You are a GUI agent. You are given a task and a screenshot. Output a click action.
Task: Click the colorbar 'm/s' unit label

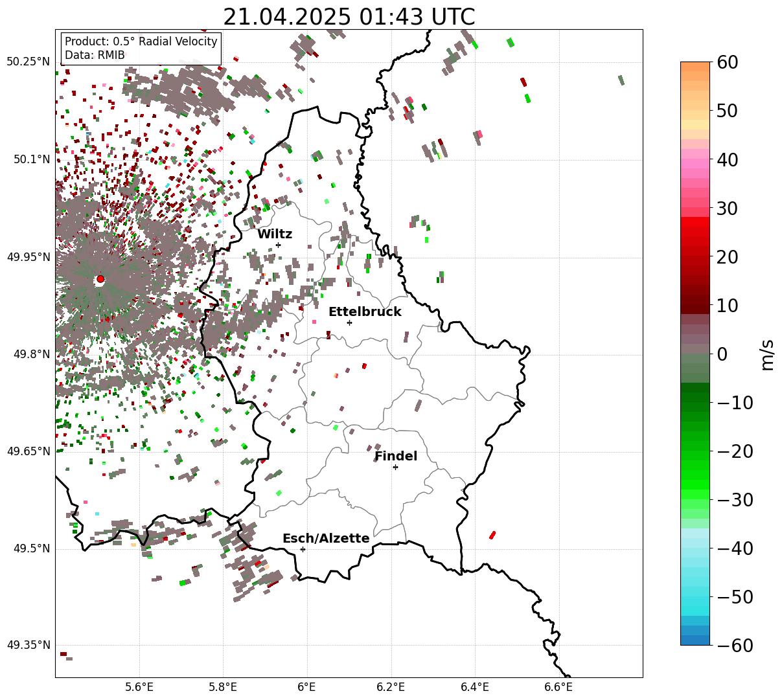768,354
